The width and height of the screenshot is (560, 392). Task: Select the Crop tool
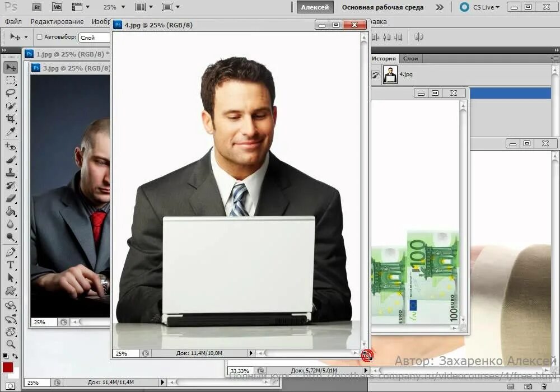(x=11, y=119)
